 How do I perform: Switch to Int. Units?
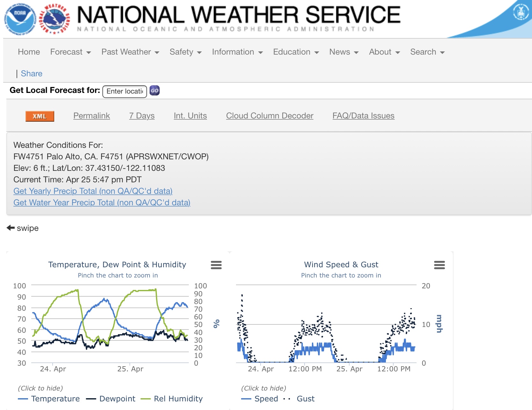[x=190, y=116]
